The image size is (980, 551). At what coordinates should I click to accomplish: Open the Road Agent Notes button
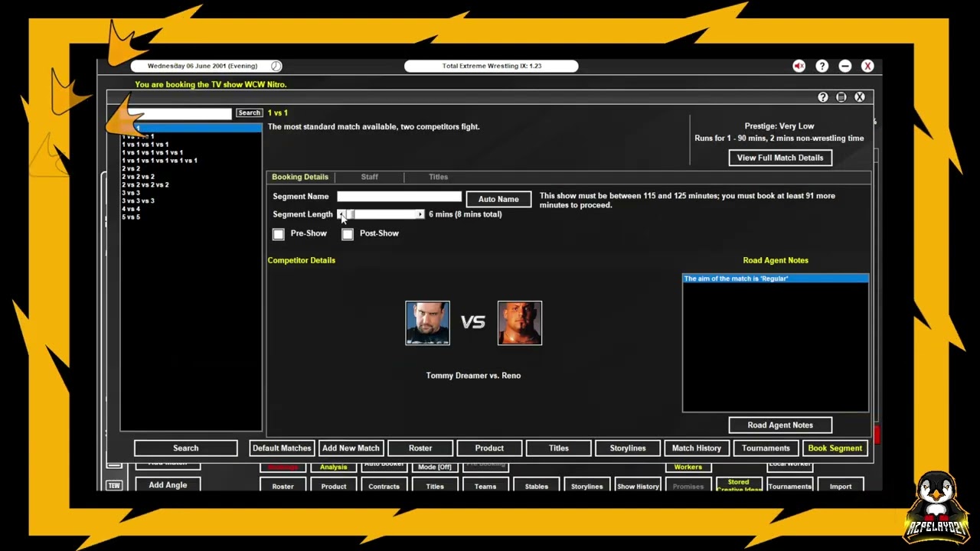tap(780, 425)
